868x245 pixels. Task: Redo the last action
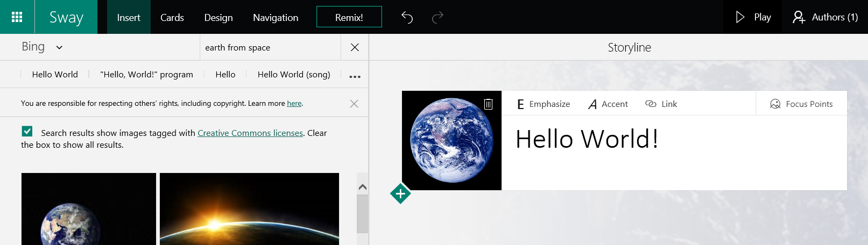438,17
